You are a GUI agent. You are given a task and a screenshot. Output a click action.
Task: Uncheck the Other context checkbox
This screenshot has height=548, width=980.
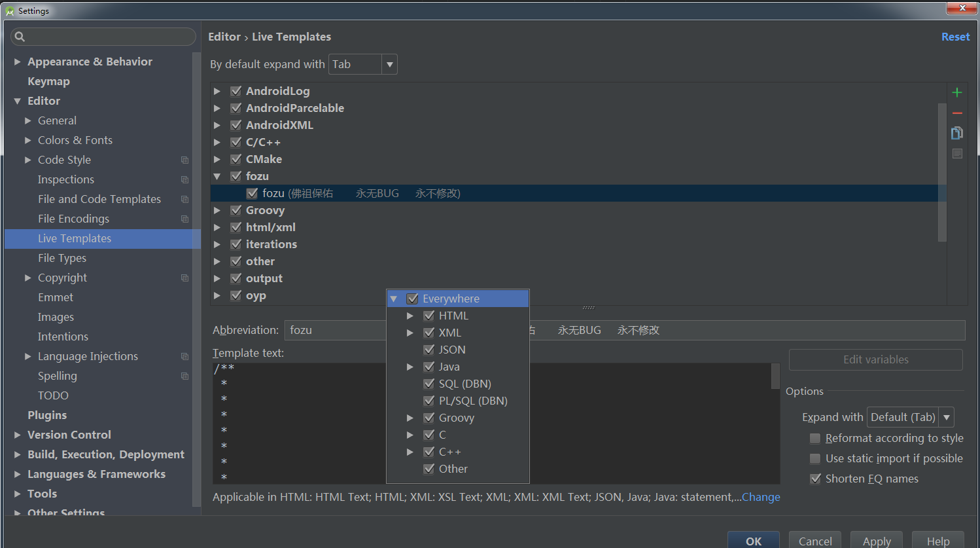click(x=429, y=469)
